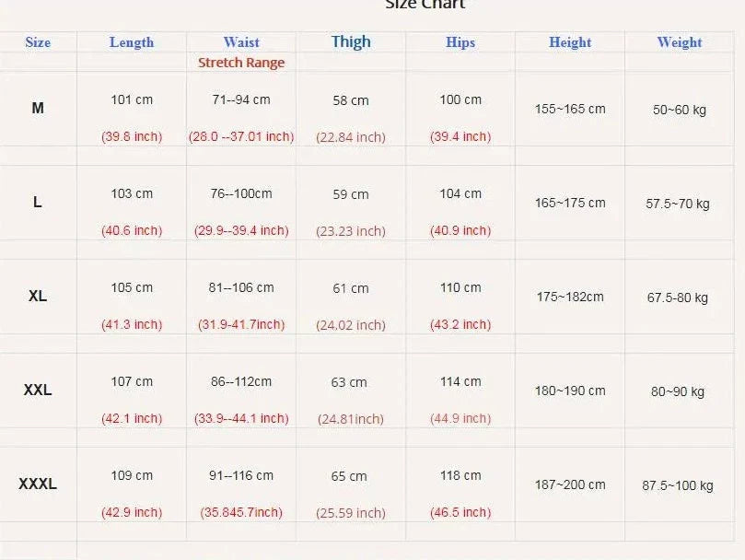Select the XXL size row label
The image size is (745, 560).
[38, 391]
